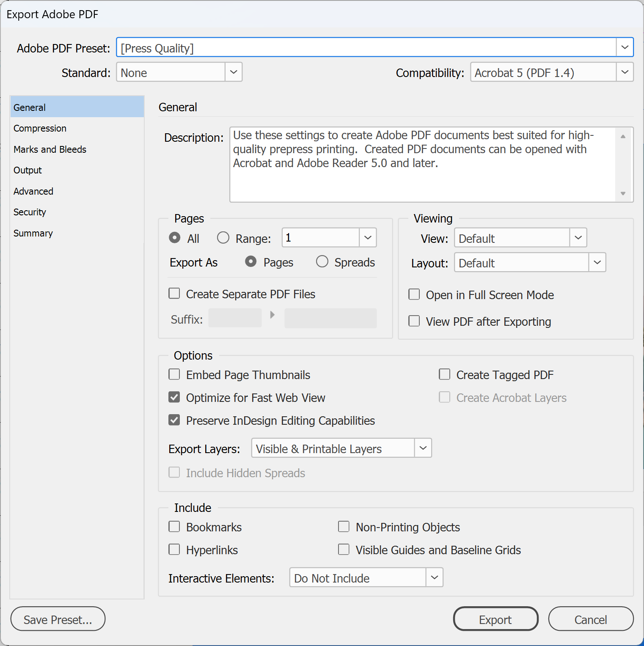Screen dimensions: 644x646
Task: Click the Description scrollbar up arrow
Action: (x=623, y=136)
